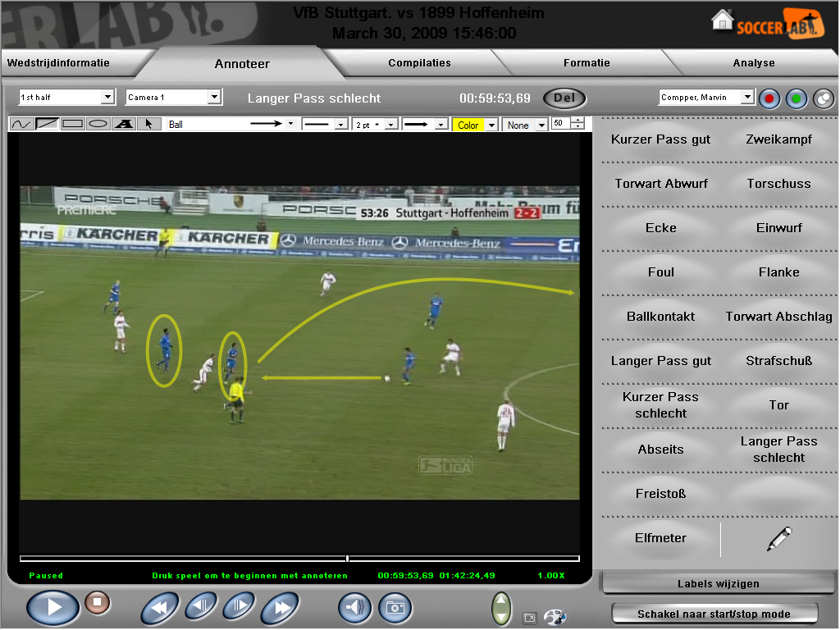Open the player name dropdown Compper, Marvin

coord(746,98)
